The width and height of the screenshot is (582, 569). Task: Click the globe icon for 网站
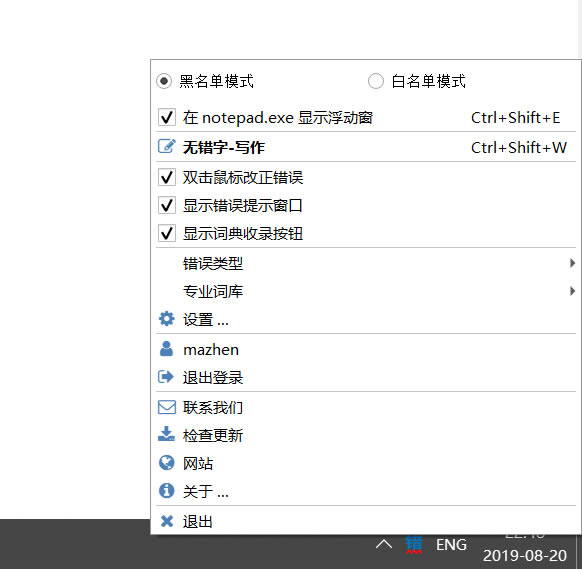click(x=166, y=463)
